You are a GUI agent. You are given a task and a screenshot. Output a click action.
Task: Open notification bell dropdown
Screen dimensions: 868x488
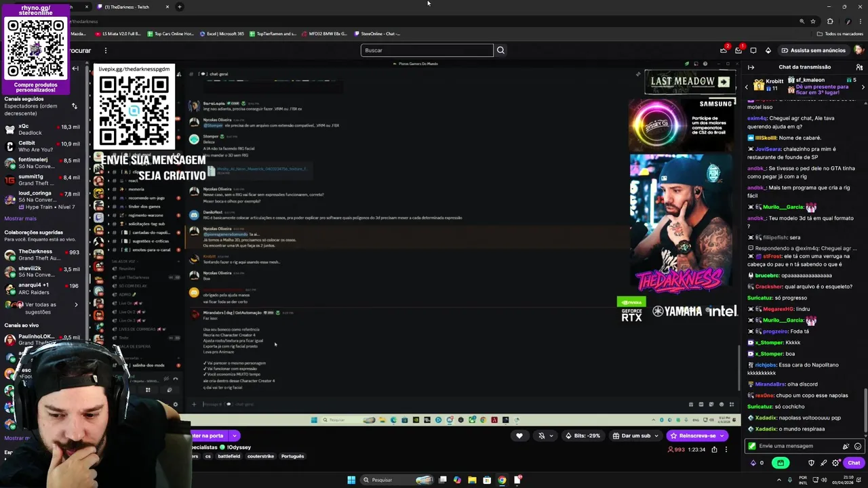[x=546, y=436]
